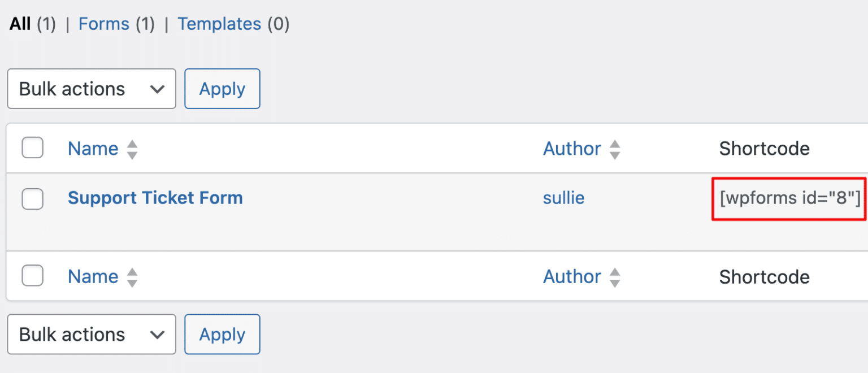The image size is (868, 373).
Task: Switch to the Forms filter view
Action: coord(104,24)
